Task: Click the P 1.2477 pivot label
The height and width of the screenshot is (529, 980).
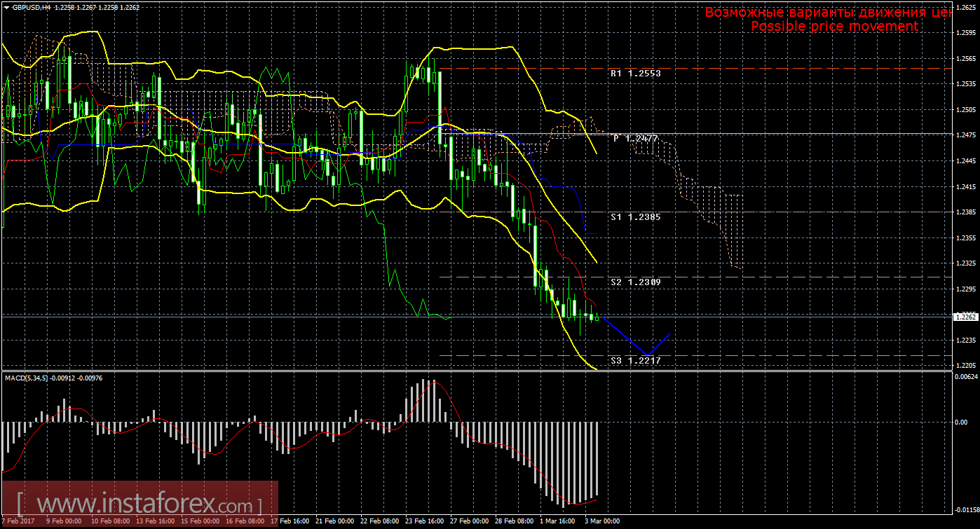Action: 636,139
